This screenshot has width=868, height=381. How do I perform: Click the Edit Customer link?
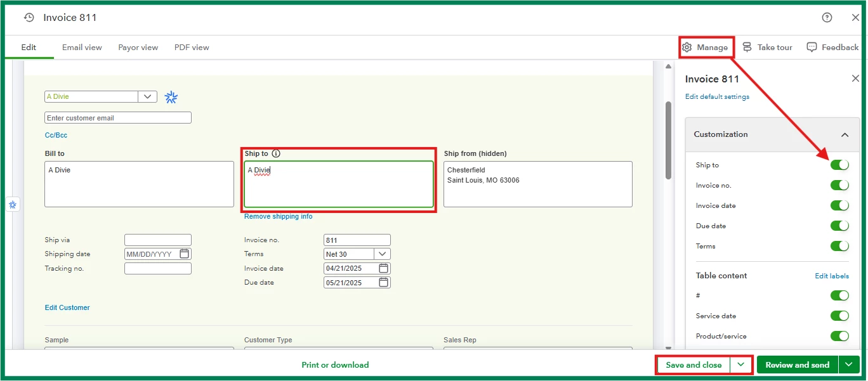point(67,307)
